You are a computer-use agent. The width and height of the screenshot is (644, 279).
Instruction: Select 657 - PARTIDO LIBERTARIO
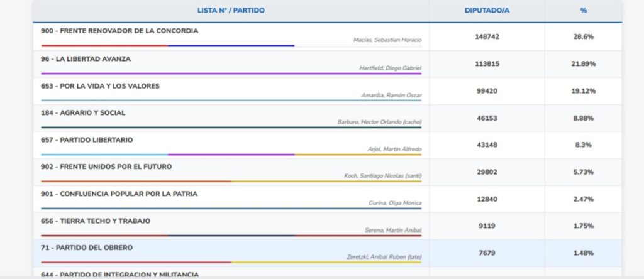[x=87, y=140]
